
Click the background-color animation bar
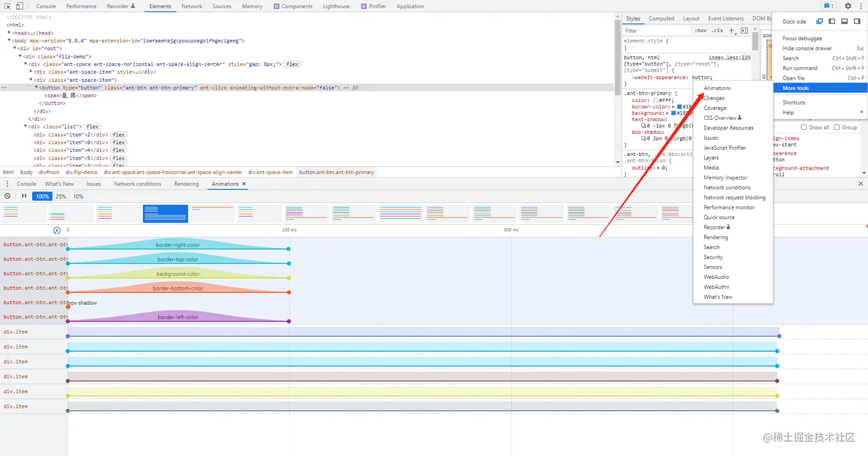(178, 274)
